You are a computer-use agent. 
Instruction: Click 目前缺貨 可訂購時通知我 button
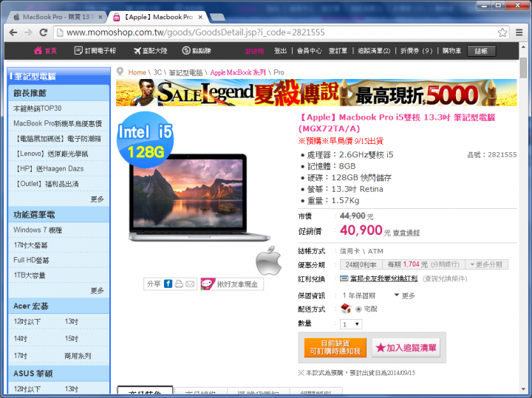[x=335, y=348]
